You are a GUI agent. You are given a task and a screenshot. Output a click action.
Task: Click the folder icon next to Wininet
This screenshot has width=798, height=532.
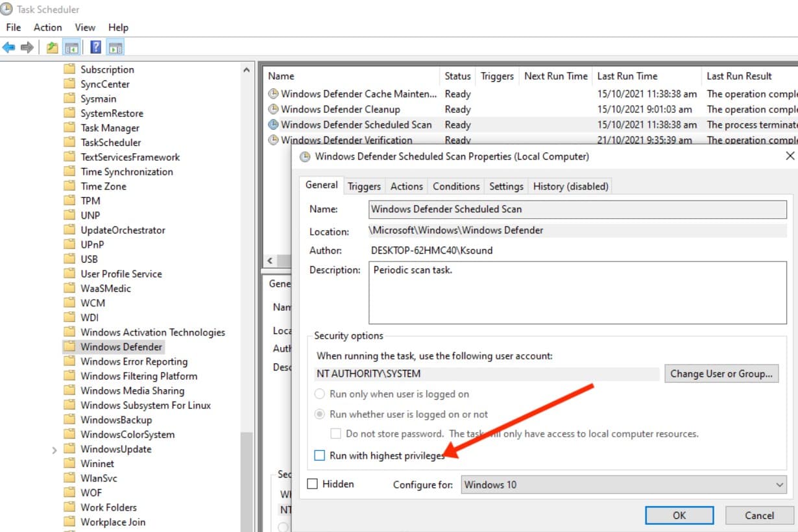(69, 464)
